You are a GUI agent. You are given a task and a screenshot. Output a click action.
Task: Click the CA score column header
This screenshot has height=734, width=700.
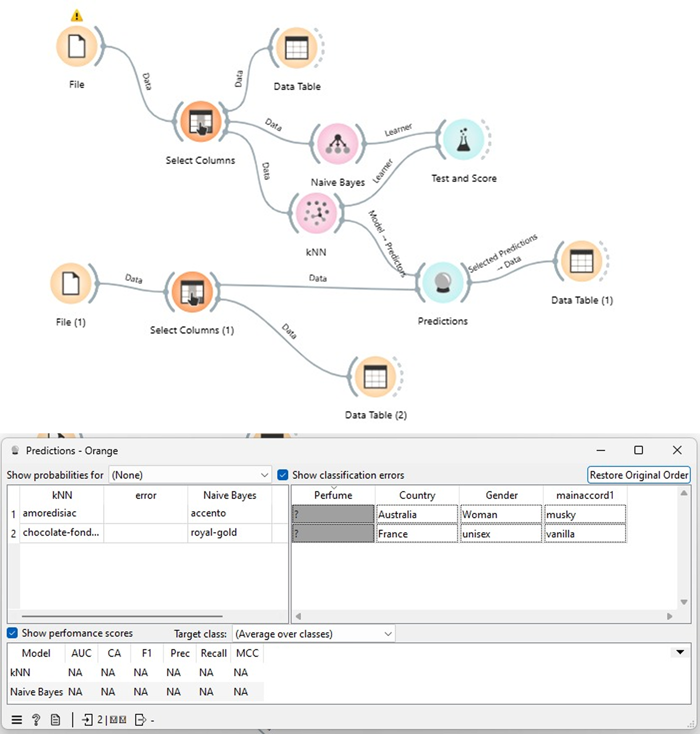coord(114,653)
